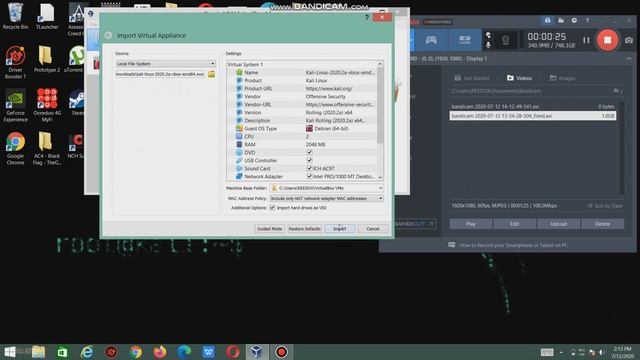The width and height of the screenshot is (640, 360).
Task: Click Restore Defaults button
Action: (x=304, y=229)
